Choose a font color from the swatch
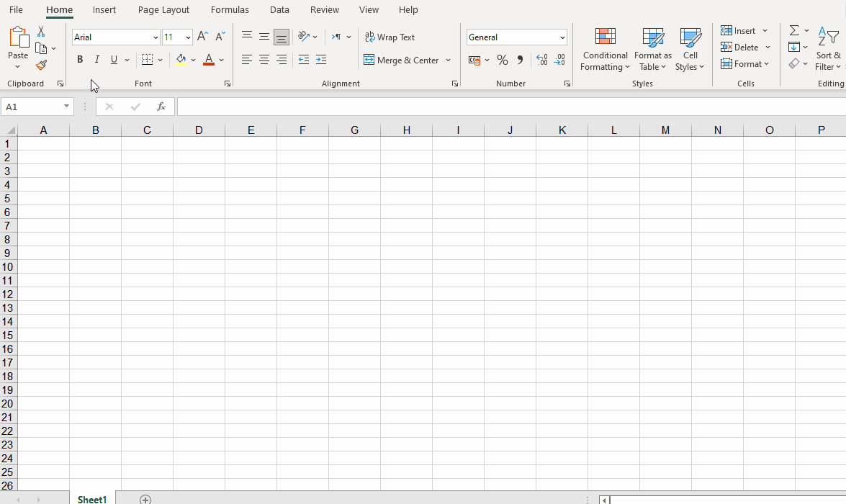The image size is (846, 504). point(208,60)
